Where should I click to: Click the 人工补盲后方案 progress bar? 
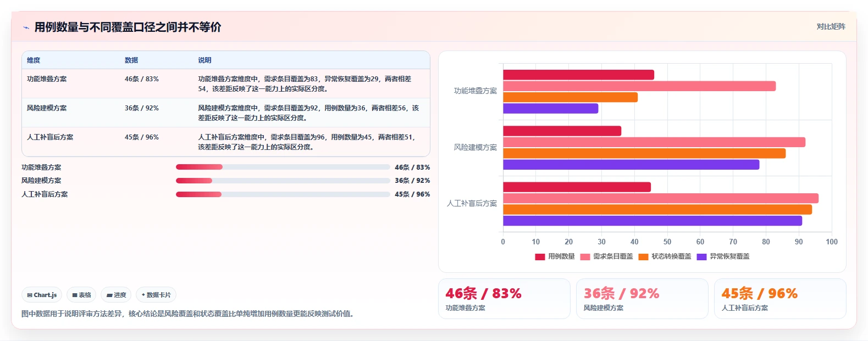click(283, 194)
